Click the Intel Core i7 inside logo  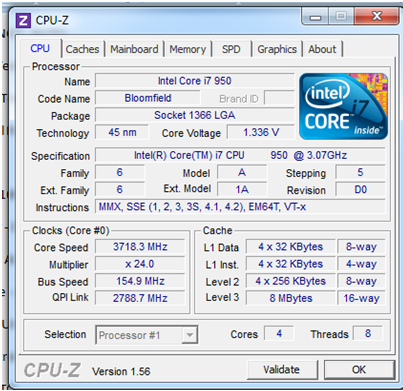(343, 106)
